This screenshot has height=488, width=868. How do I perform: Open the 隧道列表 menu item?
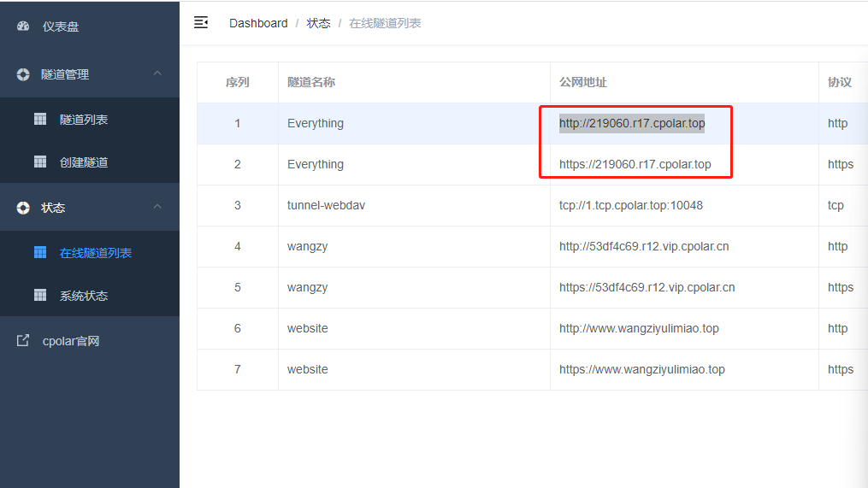point(90,120)
